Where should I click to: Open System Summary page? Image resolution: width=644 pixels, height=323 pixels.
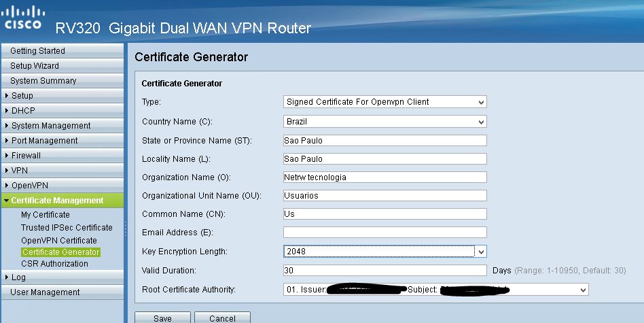[x=62, y=80]
